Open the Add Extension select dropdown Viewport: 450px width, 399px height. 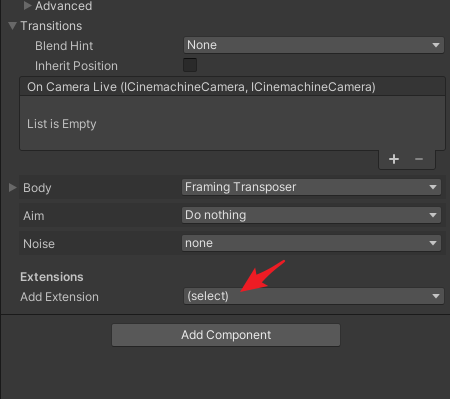[x=314, y=296]
